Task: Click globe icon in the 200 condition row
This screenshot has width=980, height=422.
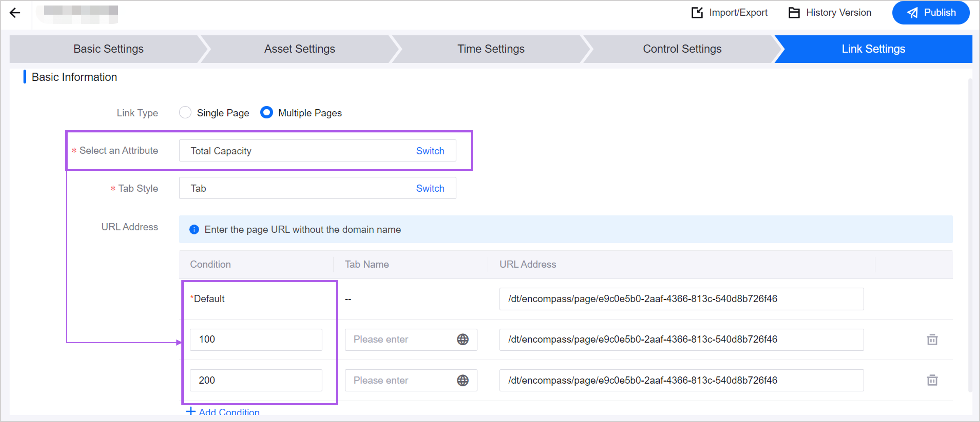Action: click(x=463, y=380)
